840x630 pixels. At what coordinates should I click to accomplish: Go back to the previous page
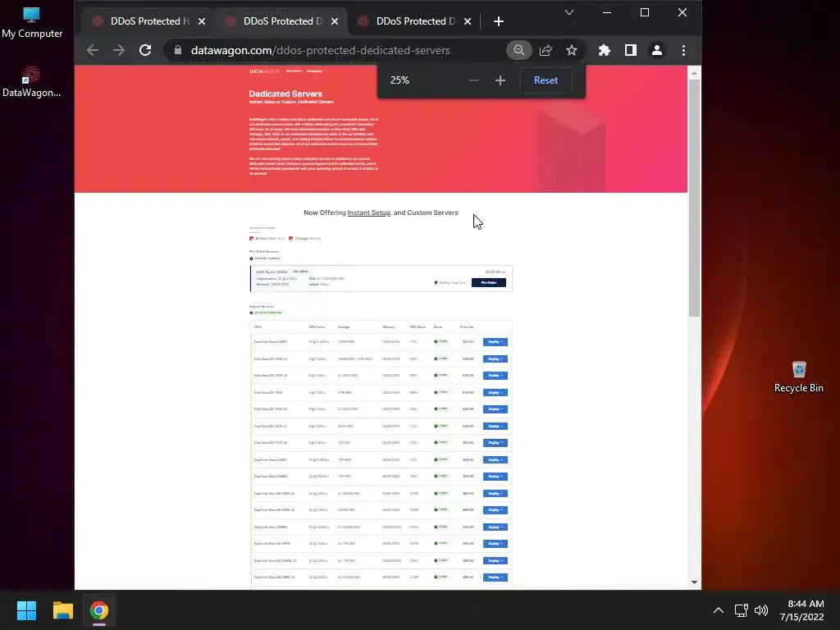coord(93,50)
